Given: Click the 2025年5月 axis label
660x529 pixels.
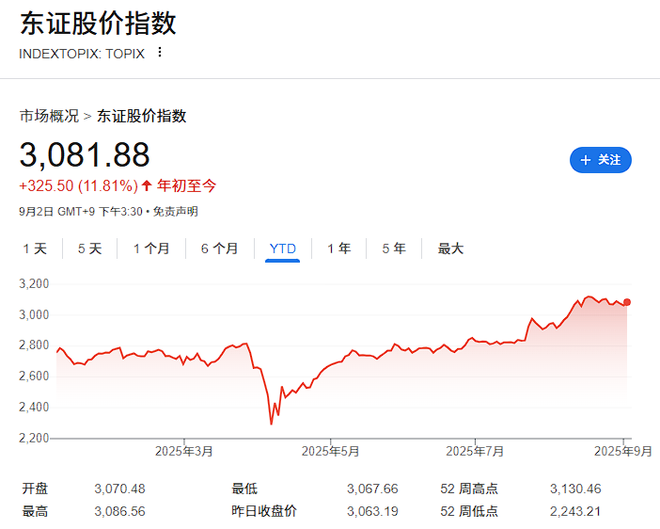Looking at the screenshot, I should click(x=330, y=451).
